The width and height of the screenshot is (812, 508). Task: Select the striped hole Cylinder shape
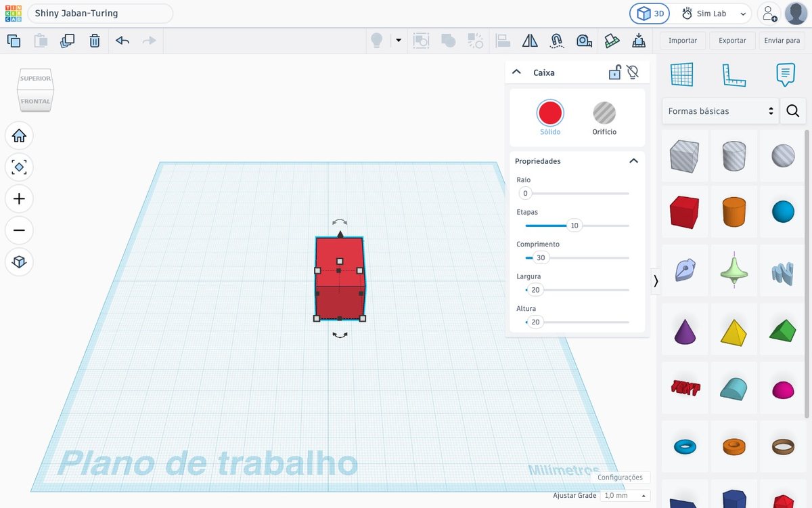pos(734,156)
